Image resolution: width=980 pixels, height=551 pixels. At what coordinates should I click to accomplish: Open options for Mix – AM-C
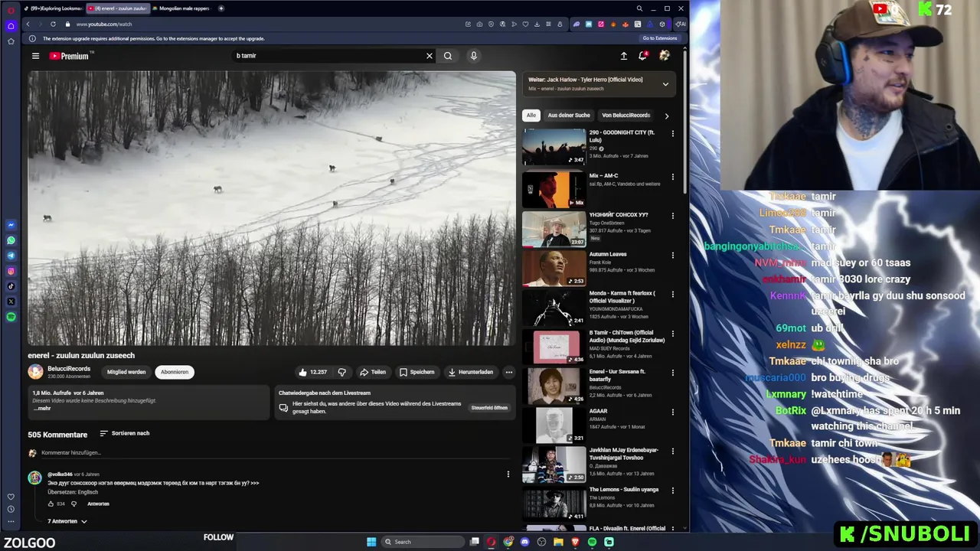(x=673, y=177)
